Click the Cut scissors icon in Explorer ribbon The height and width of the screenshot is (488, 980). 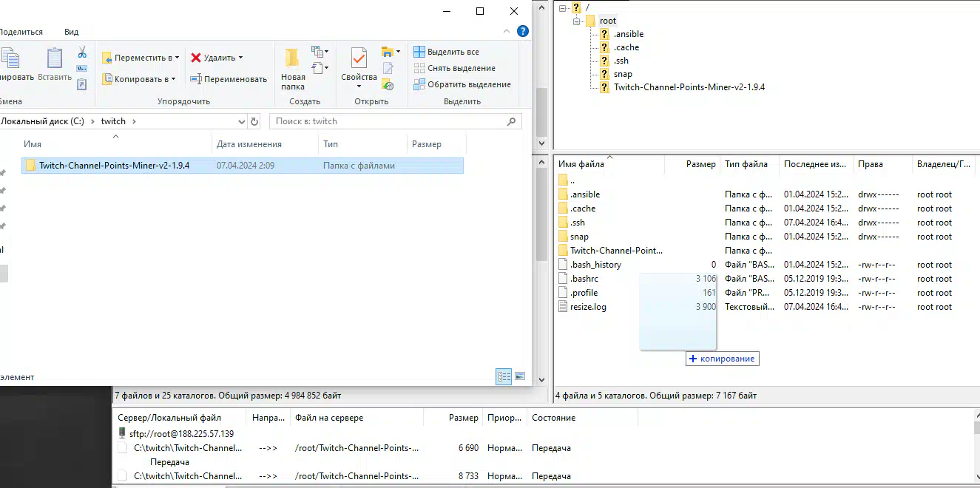[82, 52]
